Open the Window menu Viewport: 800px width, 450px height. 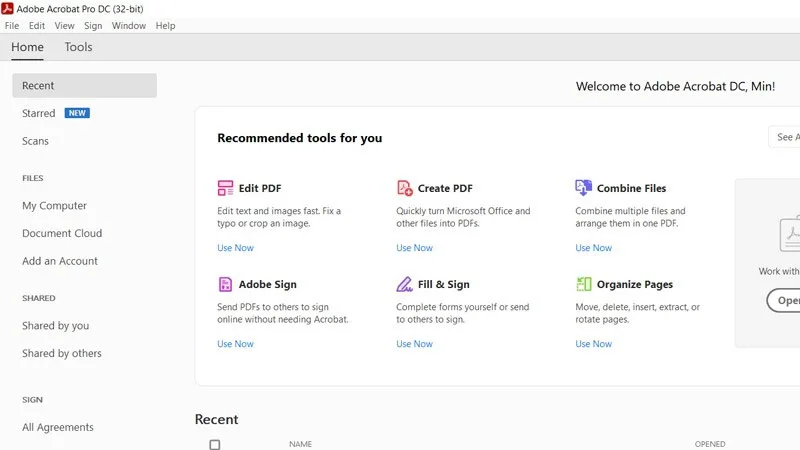tap(129, 26)
